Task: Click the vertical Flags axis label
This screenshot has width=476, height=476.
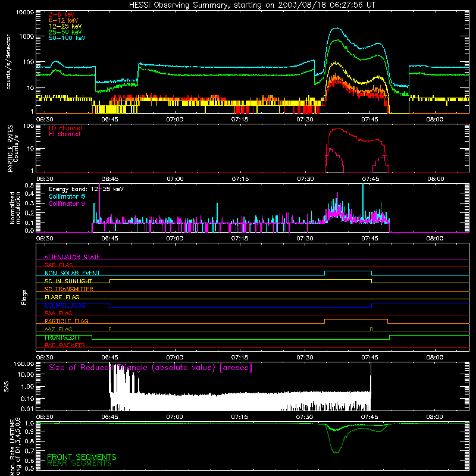Action: (24, 297)
